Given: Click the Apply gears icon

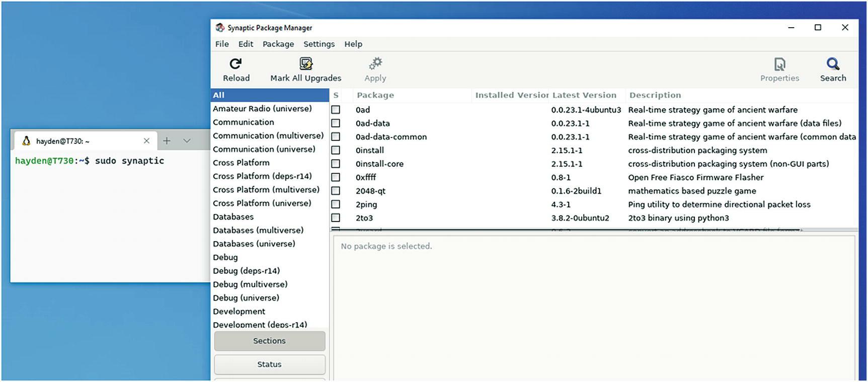Looking at the screenshot, I should [x=375, y=64].
